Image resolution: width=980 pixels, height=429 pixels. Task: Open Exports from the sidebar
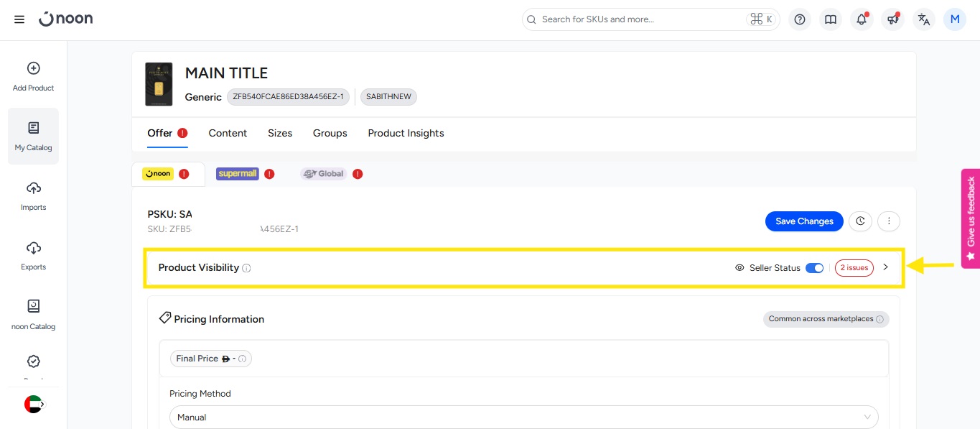click(x=33, y=255)
